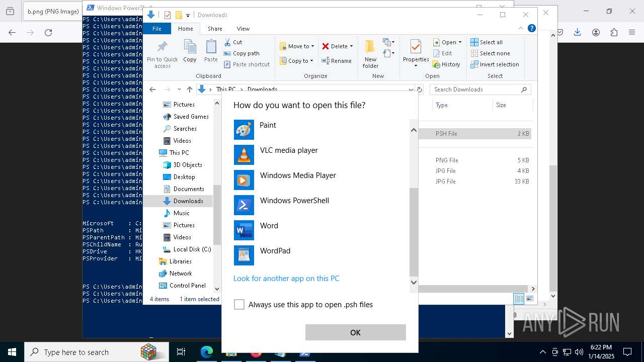Image resolution: width=644 pixels, height=362 pixels.
Task: Launch Microsoft Edge from taskbar
Action: tap(207, 352)
